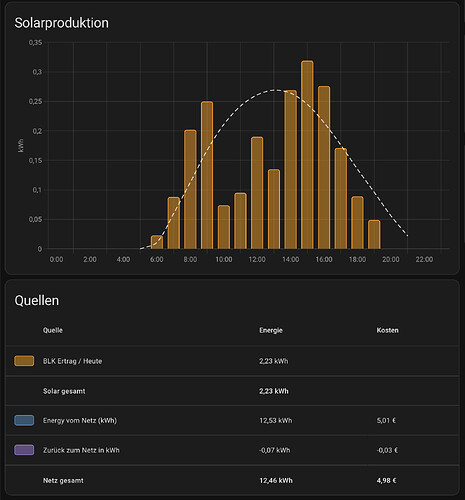465x500 pixels.
Task: Click the 19:00 solar production bar
Action: [x=374, y=234]
